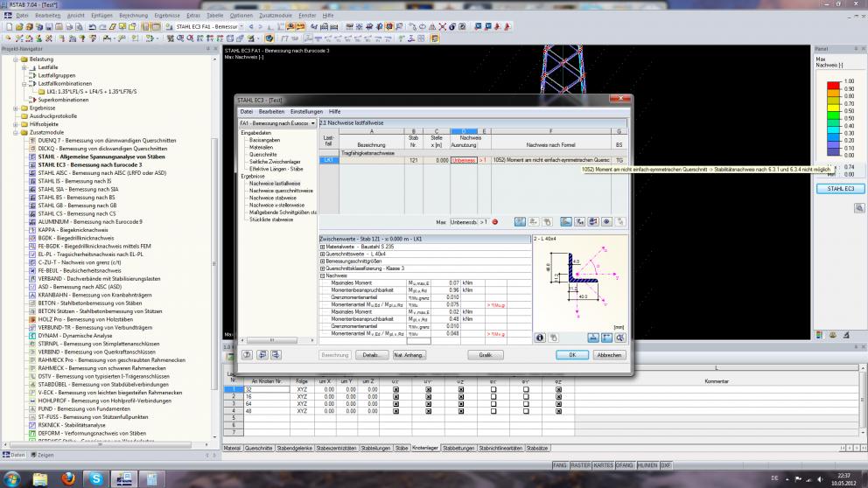Click the magnifier icon in the right panel
The height and width of the screenshot is (488, 868).
coord(859,208)
